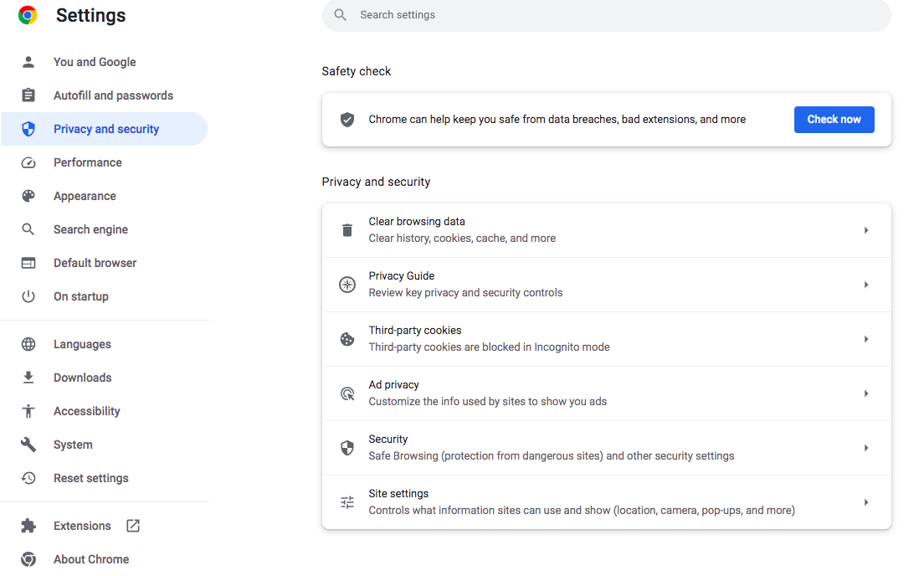Screen dimensions: 924x576
Task: Click the trash can icon for Clear browsing data
Action: (347, 230)
